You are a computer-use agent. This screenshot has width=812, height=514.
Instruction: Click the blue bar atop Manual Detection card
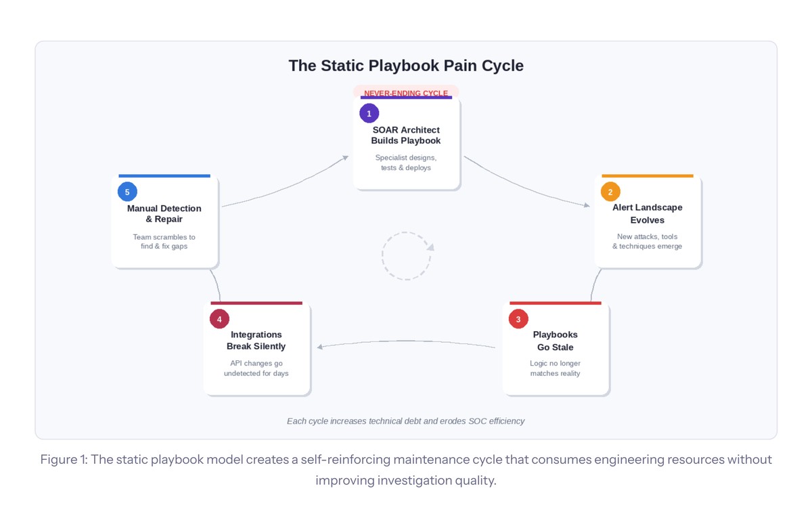coord(164,176)
